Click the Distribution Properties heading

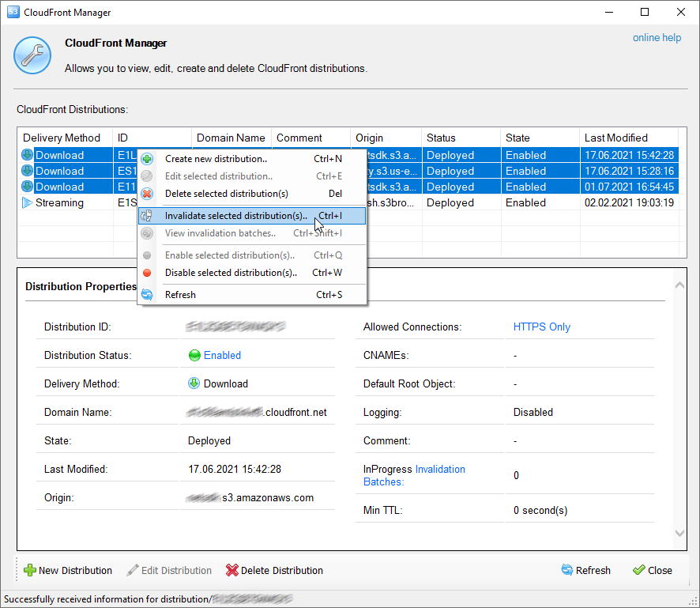coord(81,286)
